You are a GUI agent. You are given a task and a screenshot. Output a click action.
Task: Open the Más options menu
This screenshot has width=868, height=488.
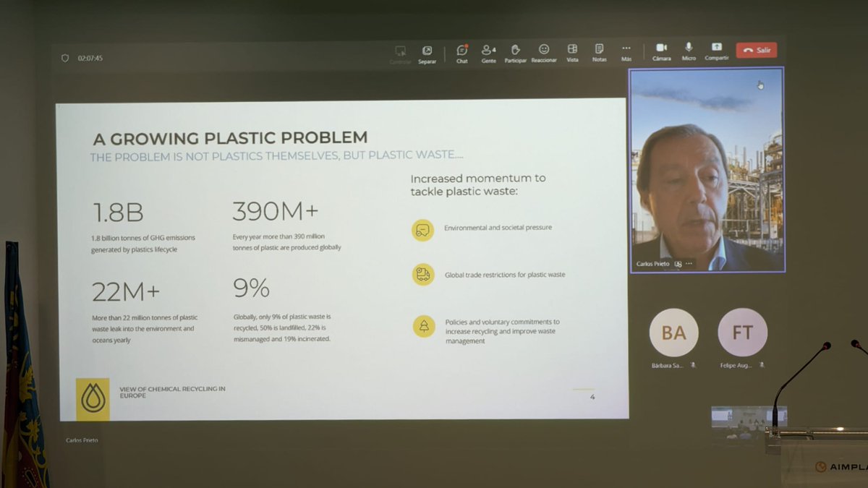(x=626, y=53)
